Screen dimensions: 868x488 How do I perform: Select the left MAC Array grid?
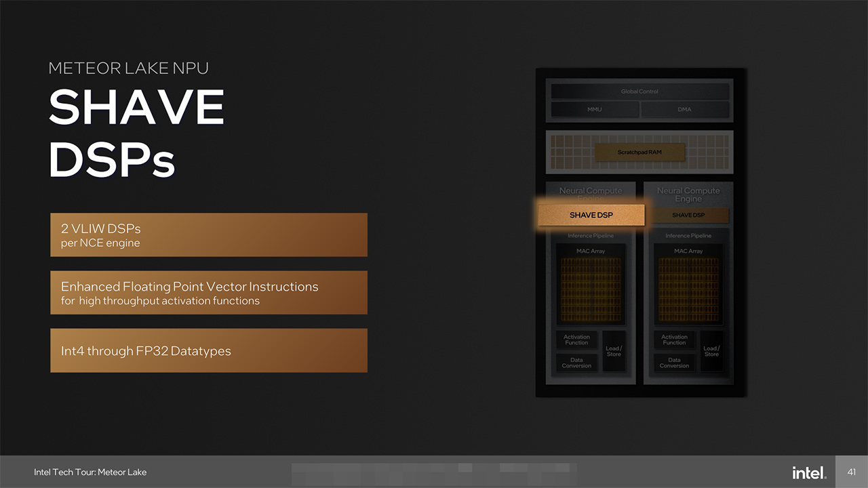(591, 290)
